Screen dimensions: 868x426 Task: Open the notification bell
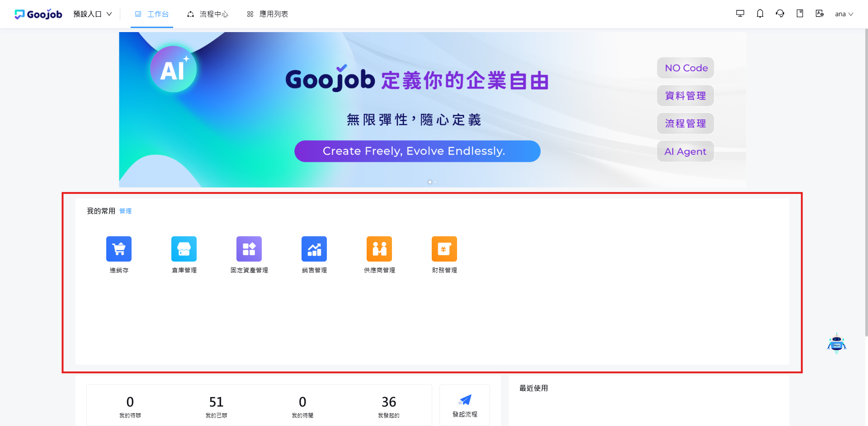tap(760, 14)
